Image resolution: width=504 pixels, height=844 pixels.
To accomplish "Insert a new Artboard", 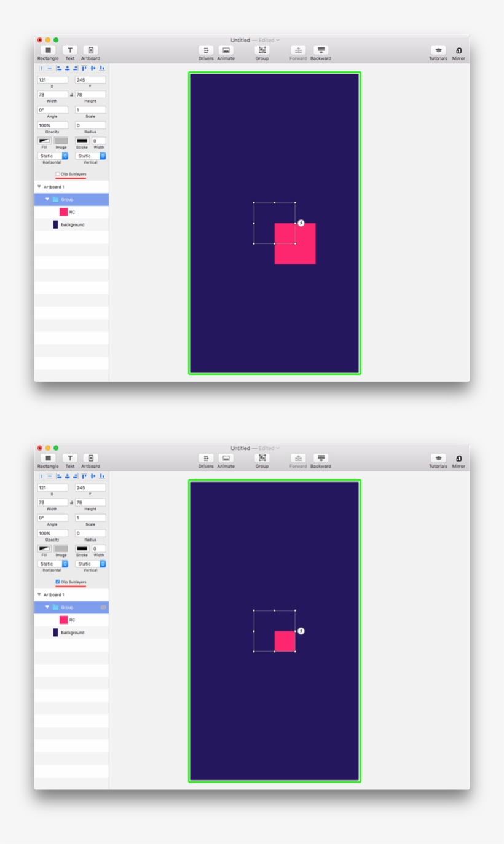I will (x=91, y=50).
